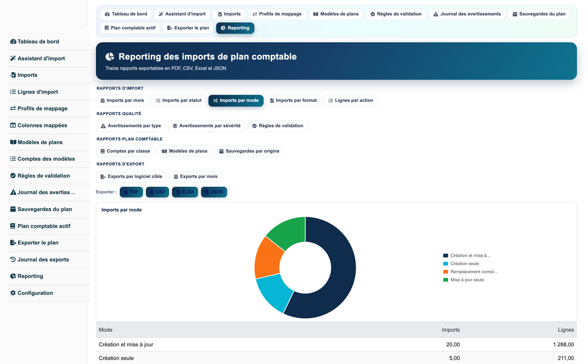
Task: Open the Règles de validation quality report
Action: 277,126
